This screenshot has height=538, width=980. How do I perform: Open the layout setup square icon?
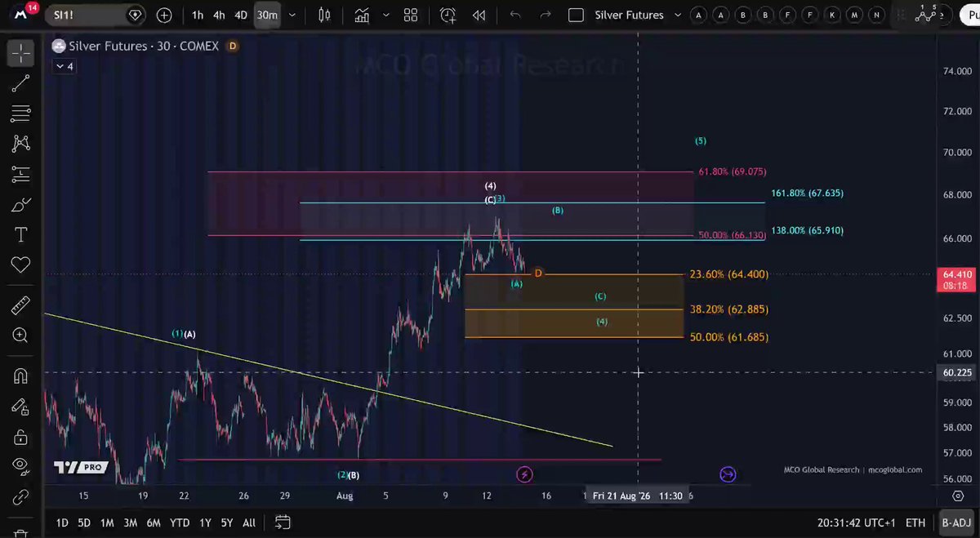576,15
